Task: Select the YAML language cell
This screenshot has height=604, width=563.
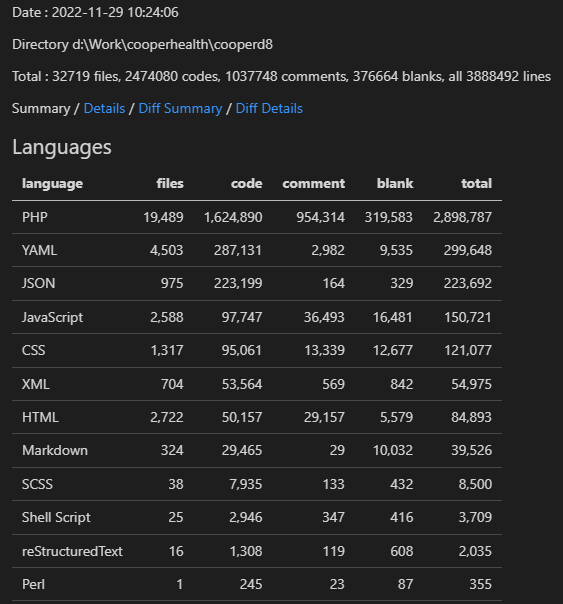Action: (x=39, y=250)
